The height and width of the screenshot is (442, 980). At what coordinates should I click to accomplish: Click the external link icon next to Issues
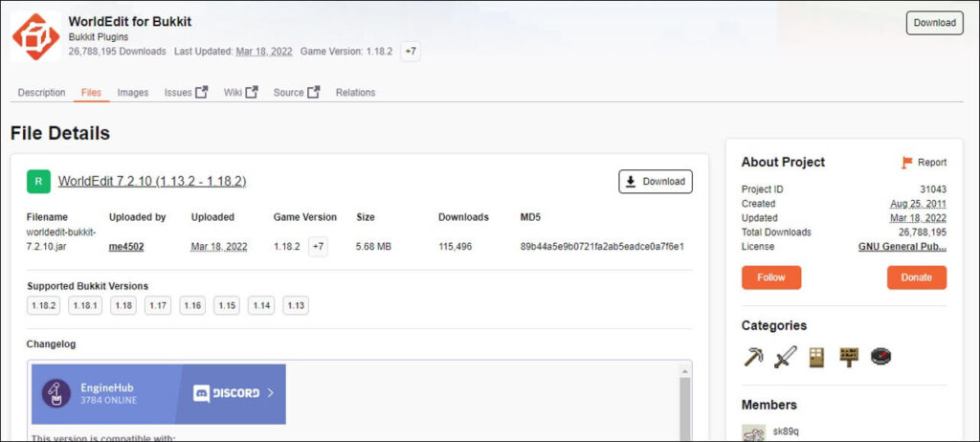coord(201,92)
